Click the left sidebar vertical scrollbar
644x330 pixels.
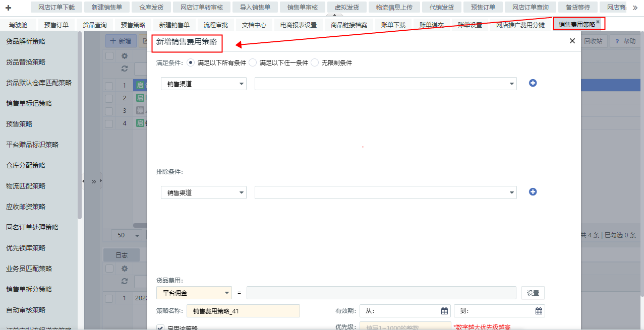pos(80,126)
